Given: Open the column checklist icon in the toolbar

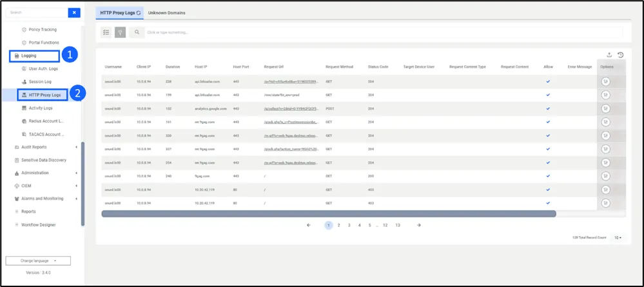Looking at the screenshot, I should click(x=106, y=32).
